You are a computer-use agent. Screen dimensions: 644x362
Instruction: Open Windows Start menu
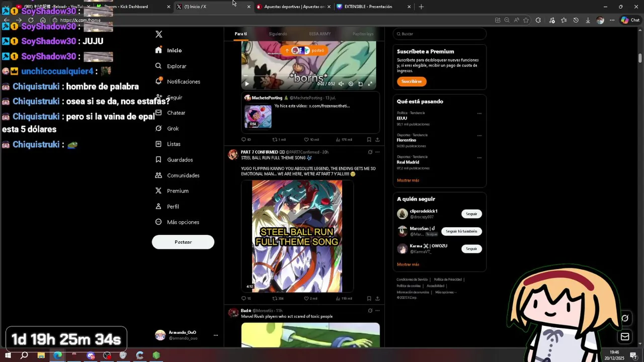click(x=8, y=355)
